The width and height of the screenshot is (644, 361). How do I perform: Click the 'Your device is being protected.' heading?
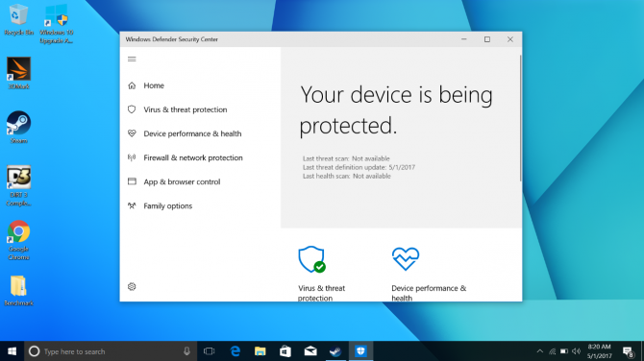coord(396,110)
